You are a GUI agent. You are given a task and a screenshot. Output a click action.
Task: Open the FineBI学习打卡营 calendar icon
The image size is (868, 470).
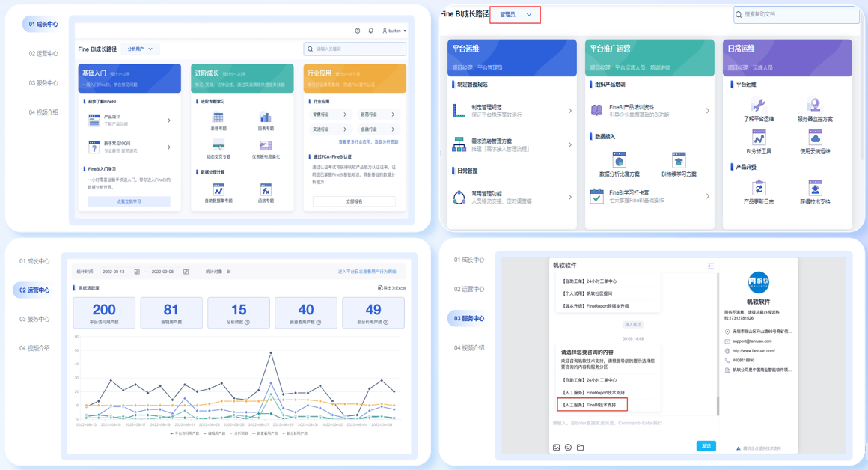(597, 196)
